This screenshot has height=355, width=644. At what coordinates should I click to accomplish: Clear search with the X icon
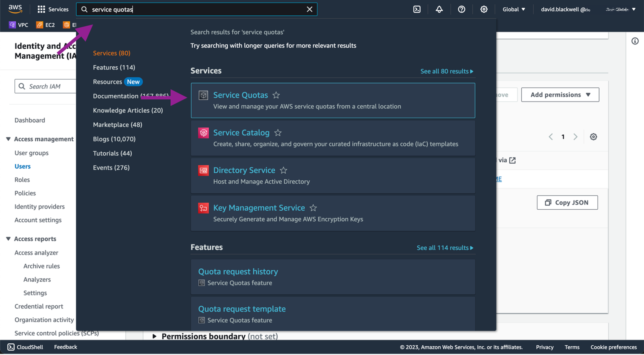tap(309, 9)
